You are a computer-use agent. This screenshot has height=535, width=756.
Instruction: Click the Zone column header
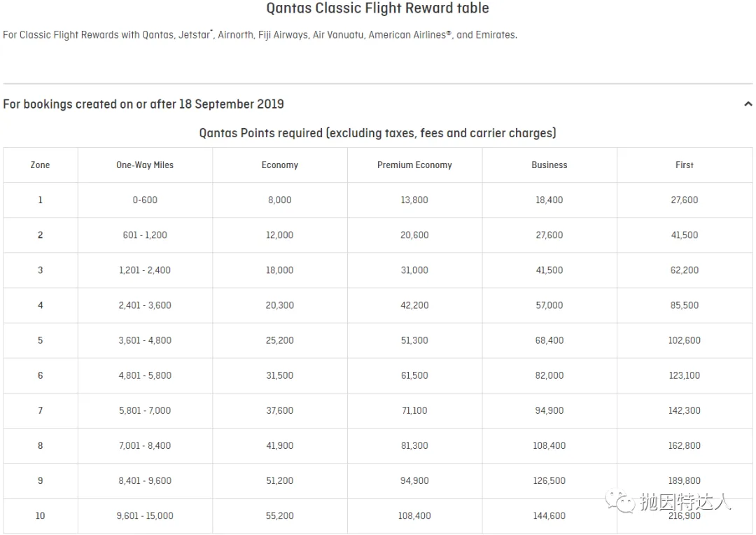(x=40, y=165)
